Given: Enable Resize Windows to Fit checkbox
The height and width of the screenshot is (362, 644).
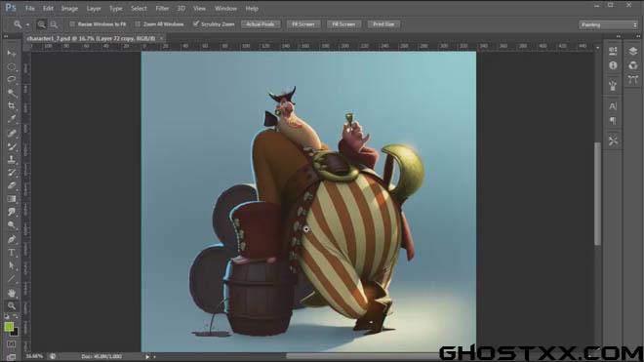Looking at the screenshot, I should pos(72,24).
